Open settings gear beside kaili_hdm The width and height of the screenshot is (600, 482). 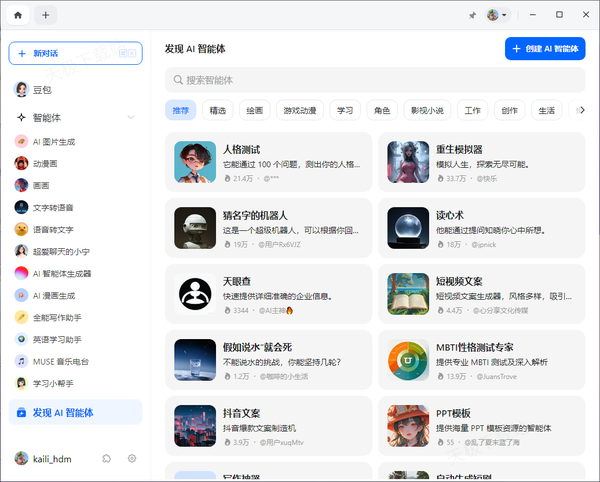click(x=132, y=458)
